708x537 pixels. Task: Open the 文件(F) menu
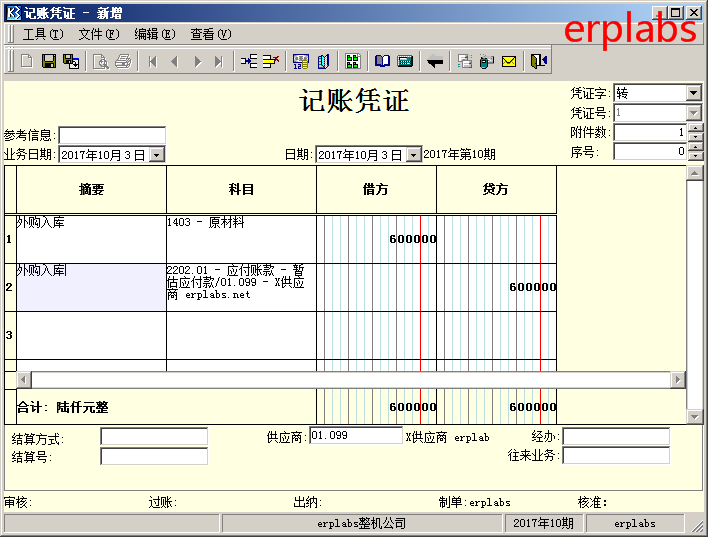pyautogui.click(x=99, y=34)
